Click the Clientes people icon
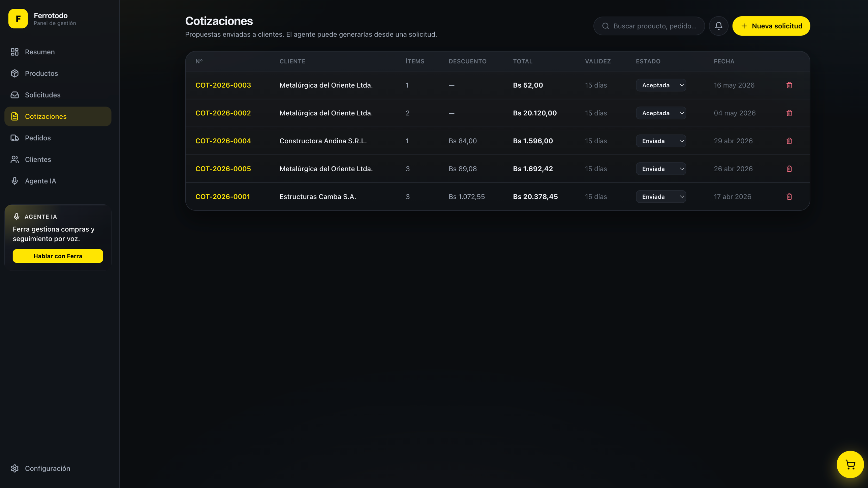This screenshot has height=488, width=868. click(14, 160)
